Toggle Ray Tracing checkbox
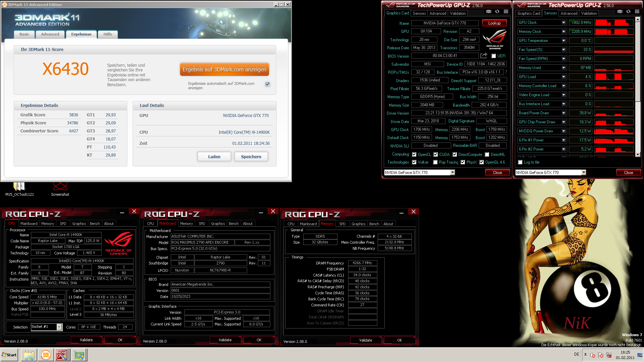This screenshot has width=644, height=362. pos(435,162)
